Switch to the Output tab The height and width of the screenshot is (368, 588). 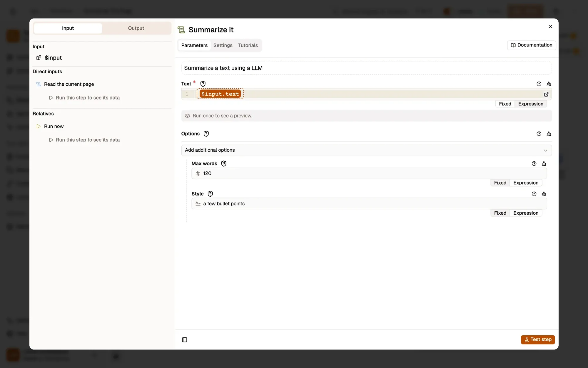(136, 28)
